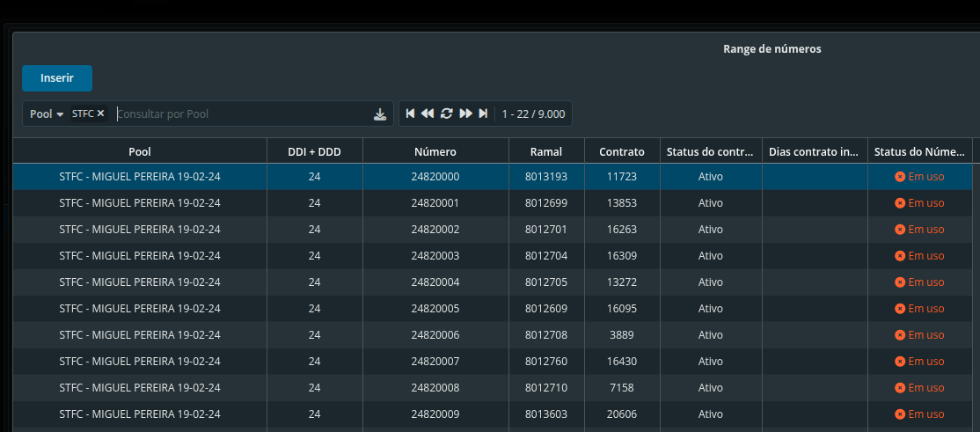980x432 pixels.
Task: Click the Inserir button
Action: point(57,78)
